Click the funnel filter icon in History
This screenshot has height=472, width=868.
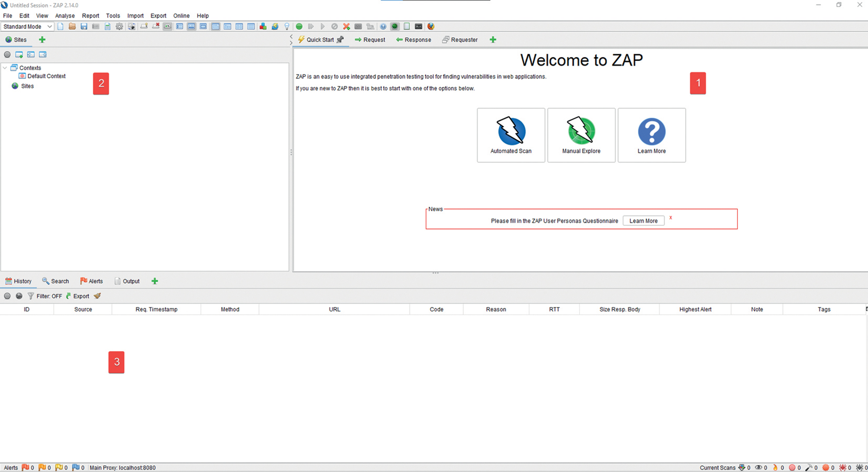(x=31, y=296)
